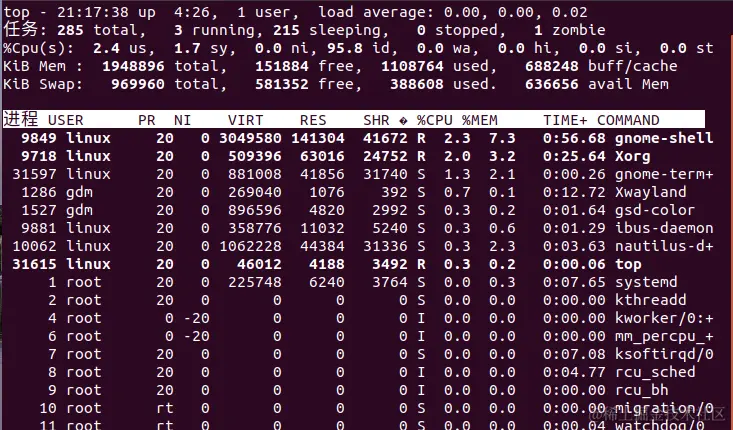Click the rcu_bh command name
Image resolution: width=733 pixels, height=430 pixels.
pos(641,390)
